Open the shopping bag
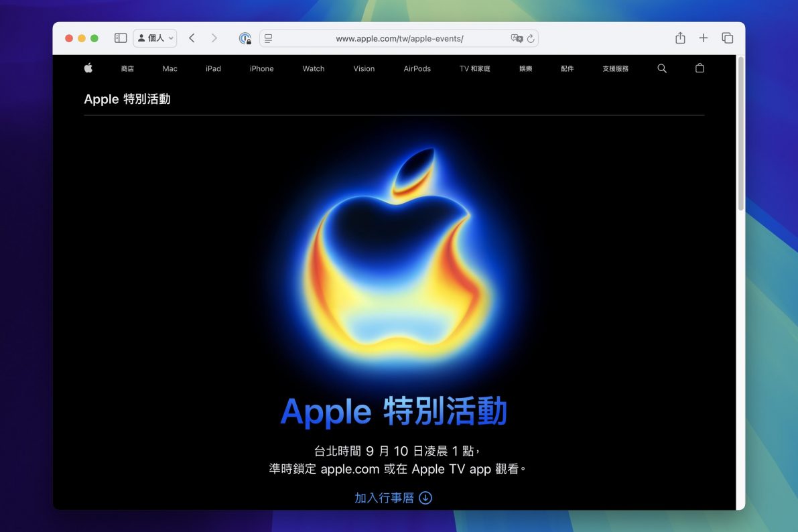Viewport: 798px width, 532px height. tap(700, 68)
